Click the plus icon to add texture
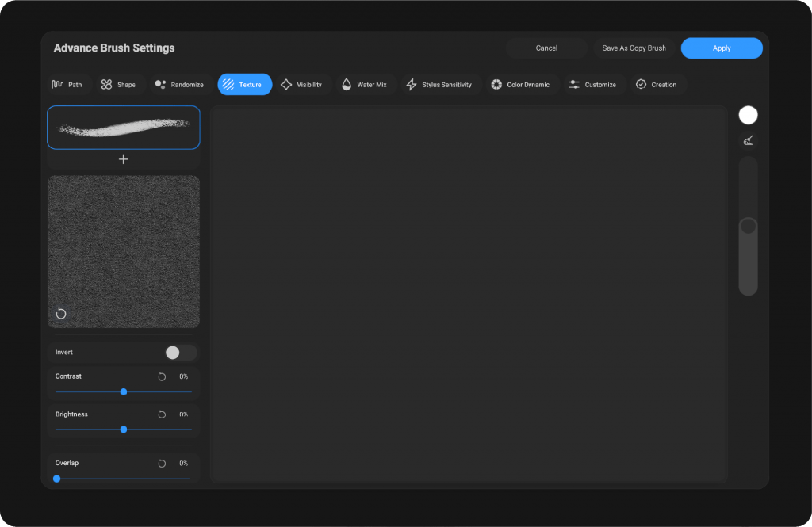The width and height of the screenshot is (812, 527). click(124, 159)
